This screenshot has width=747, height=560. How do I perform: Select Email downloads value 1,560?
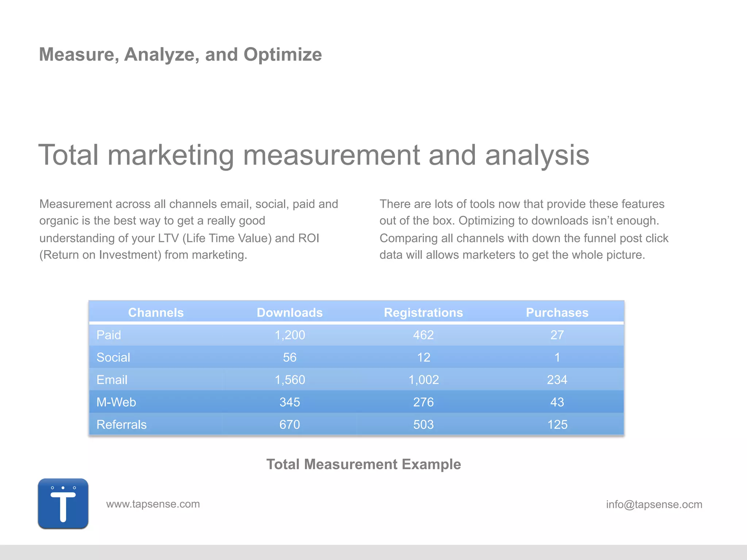coord(290,380)
